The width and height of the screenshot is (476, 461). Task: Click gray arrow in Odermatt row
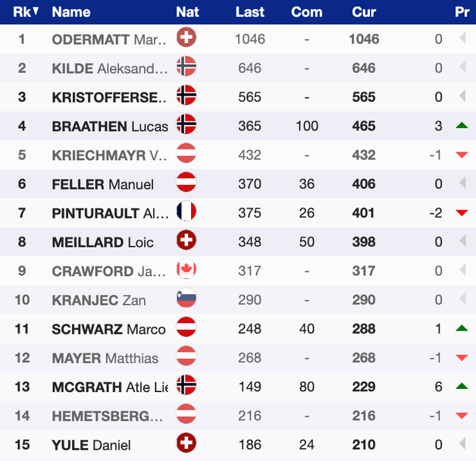click(462, 39)
